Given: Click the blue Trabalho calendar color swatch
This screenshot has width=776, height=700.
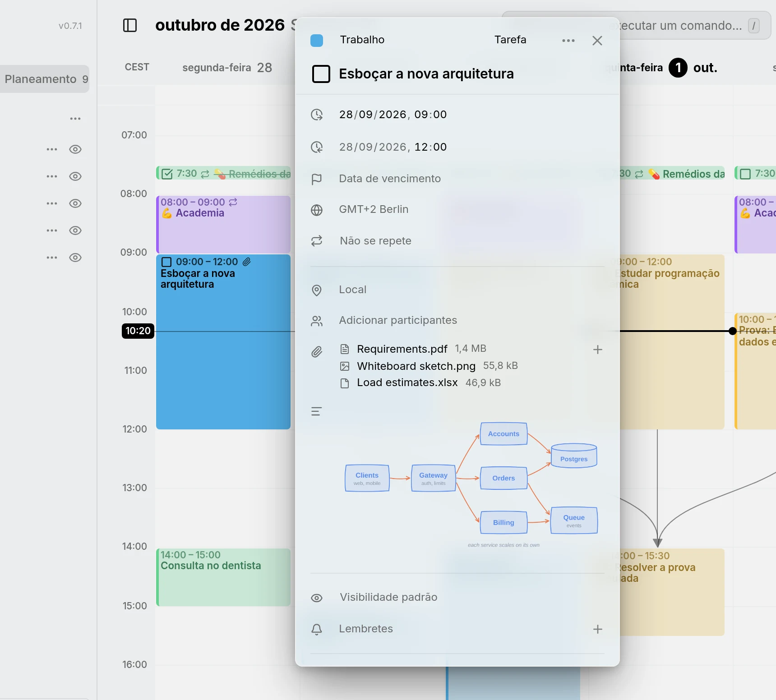Looking at the screenshot, I should [317, 41].
